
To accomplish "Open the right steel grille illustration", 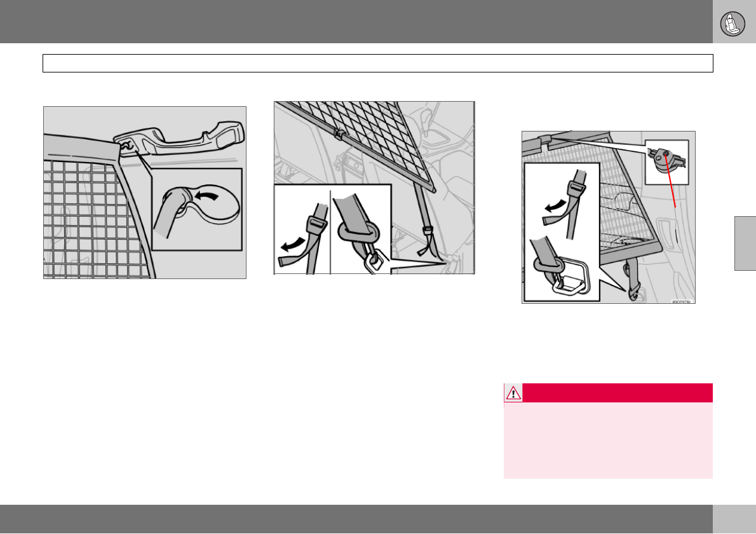I will tap(609, 217).
